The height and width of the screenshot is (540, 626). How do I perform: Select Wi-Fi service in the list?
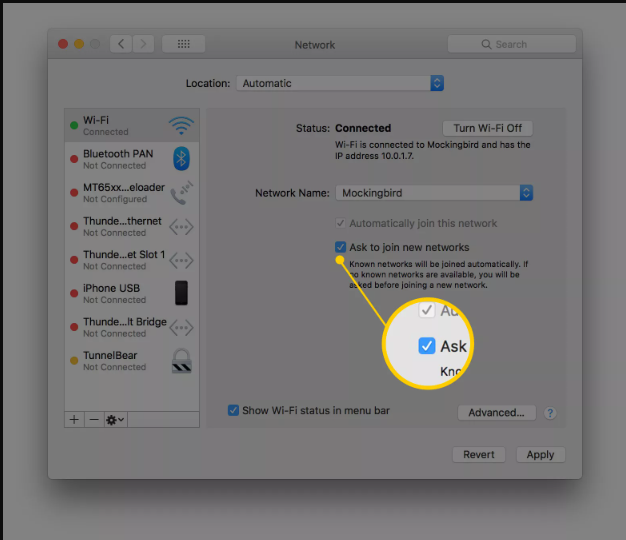[x=132, y=125]
